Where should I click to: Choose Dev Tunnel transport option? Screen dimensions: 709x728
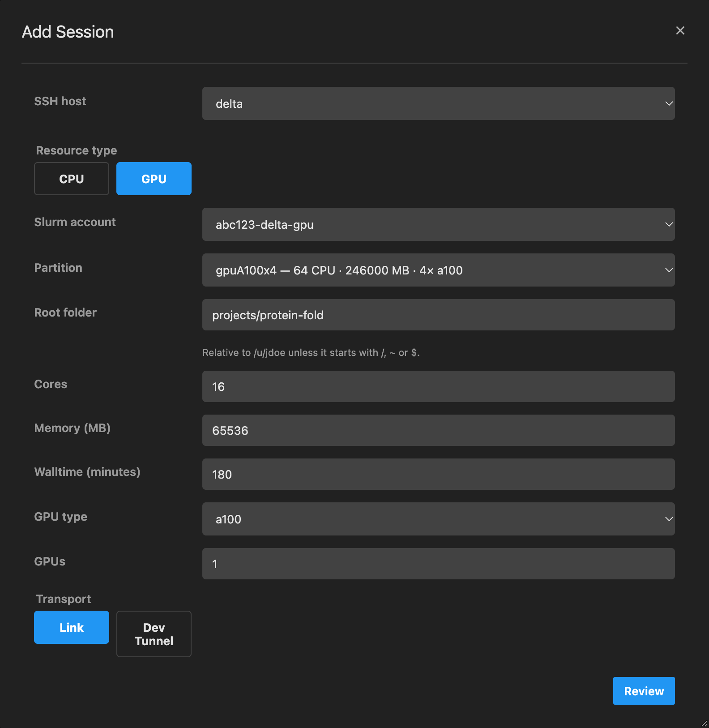(154, 634)
